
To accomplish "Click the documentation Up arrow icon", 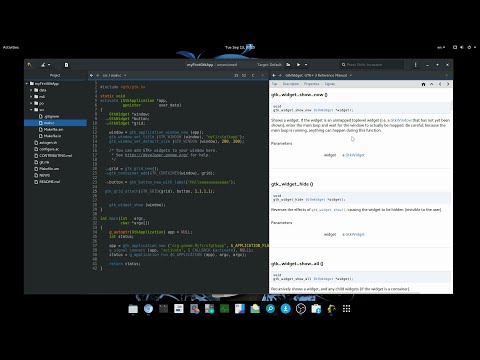I will point(432,84).
